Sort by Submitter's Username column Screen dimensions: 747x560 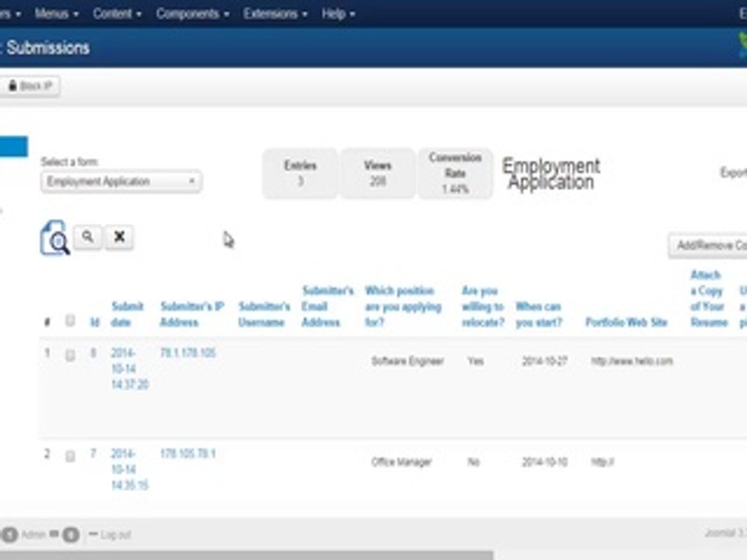(264, 314)
